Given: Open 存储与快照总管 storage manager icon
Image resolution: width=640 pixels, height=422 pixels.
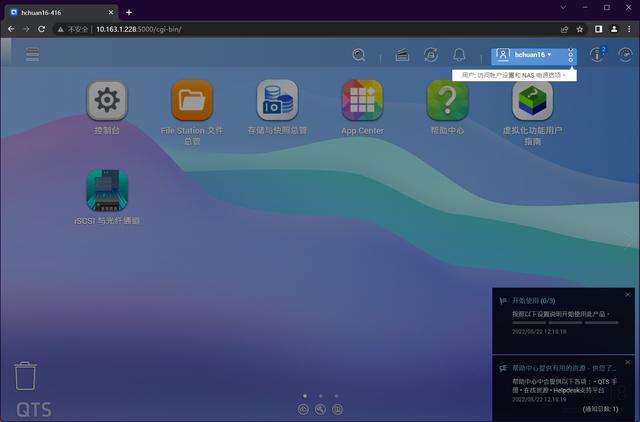Looking at the screenshot, I should [277, 100].
